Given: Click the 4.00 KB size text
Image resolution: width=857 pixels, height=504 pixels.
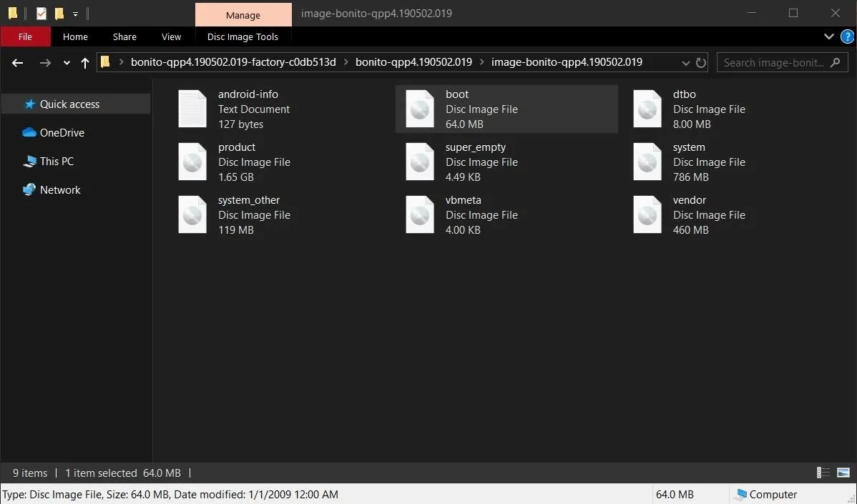Looking at the screenshot, I should point(463,230).
